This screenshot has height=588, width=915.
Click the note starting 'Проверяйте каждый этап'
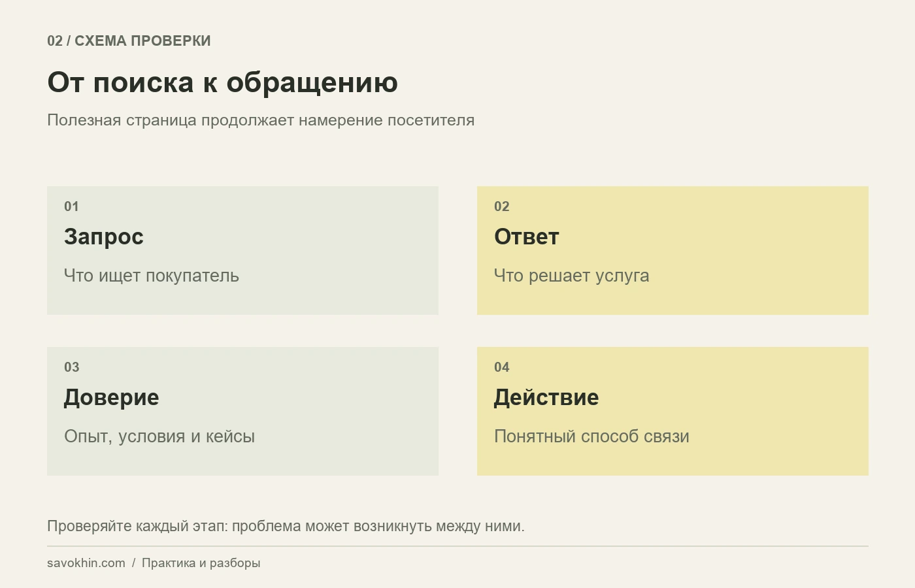(x=286, y=526)
